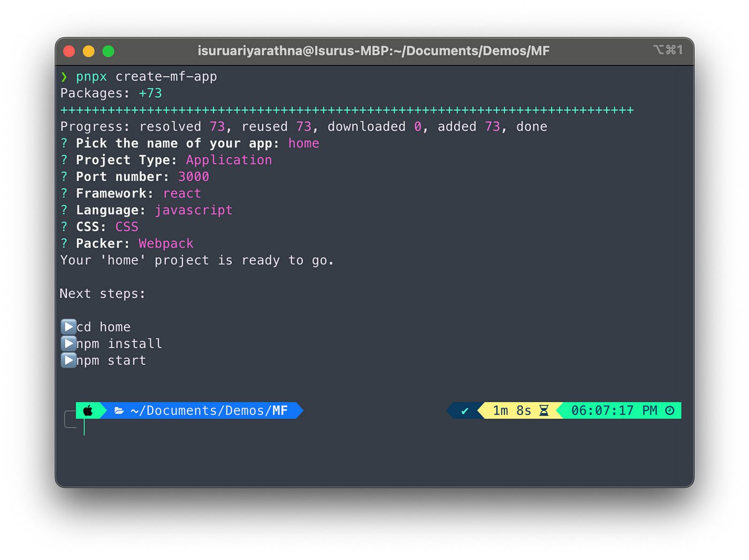Click the window title text in title bar
The width and height of the screenshot is (749, 560).
(x=373, y=51)
